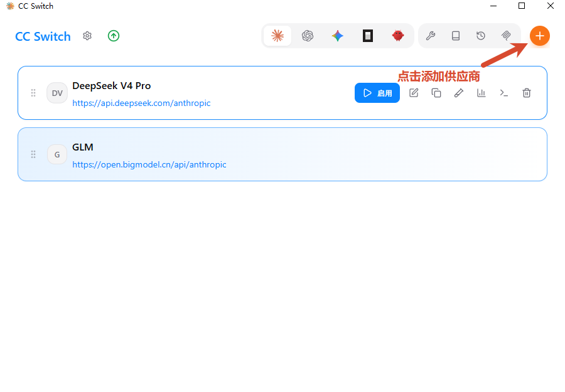565x392 pixels.
Task: Click the DeepSeek row drag handle
Action: click(x=33, y=93)
